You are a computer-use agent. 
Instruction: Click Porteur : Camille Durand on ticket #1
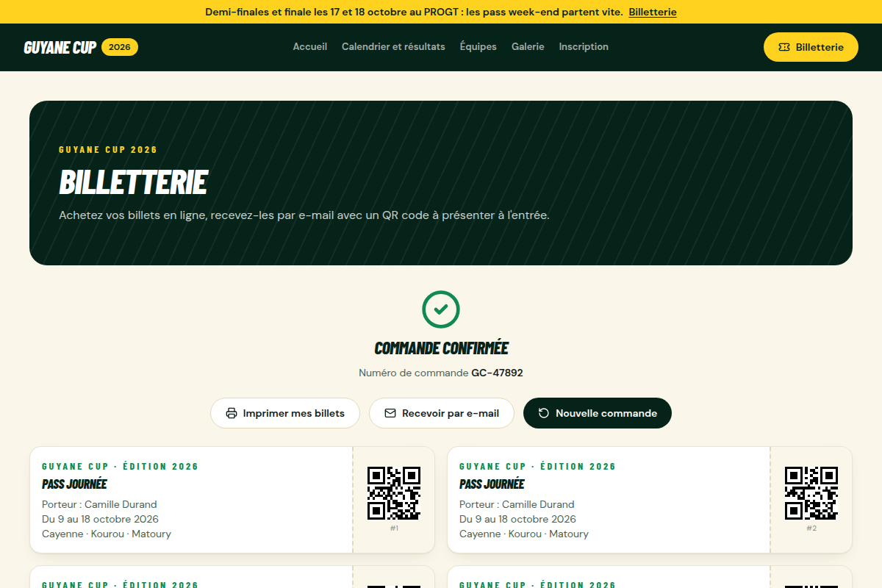[99, 504]
